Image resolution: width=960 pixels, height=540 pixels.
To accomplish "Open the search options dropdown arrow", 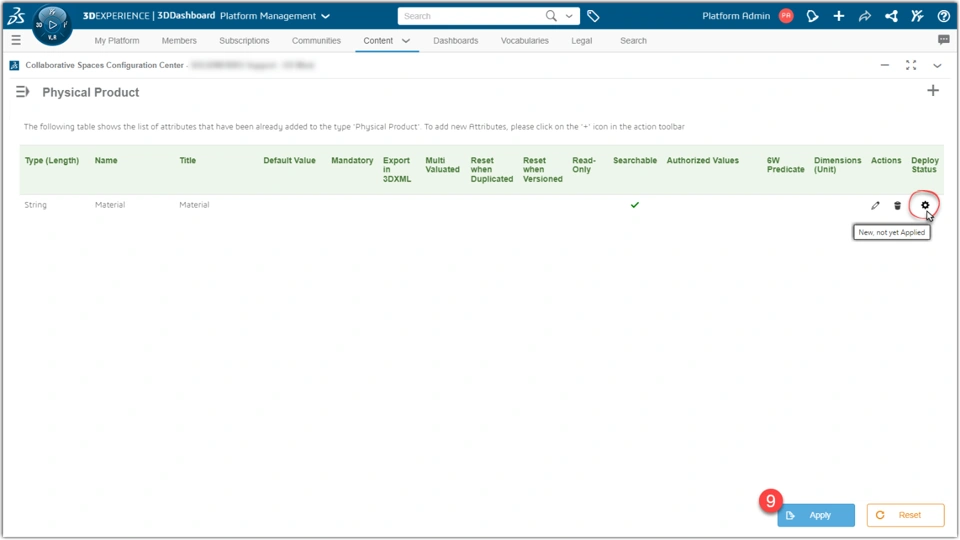I will 569,17.
